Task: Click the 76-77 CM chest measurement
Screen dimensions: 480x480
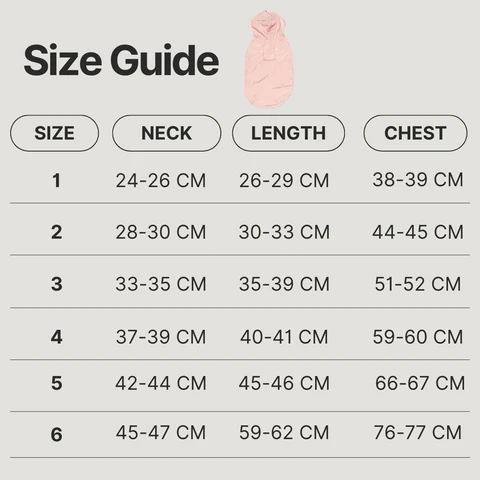Action: (418, 433)
